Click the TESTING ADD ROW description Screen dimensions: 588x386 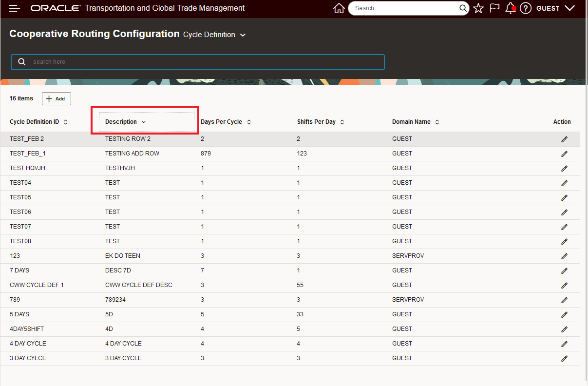(132, 154)
